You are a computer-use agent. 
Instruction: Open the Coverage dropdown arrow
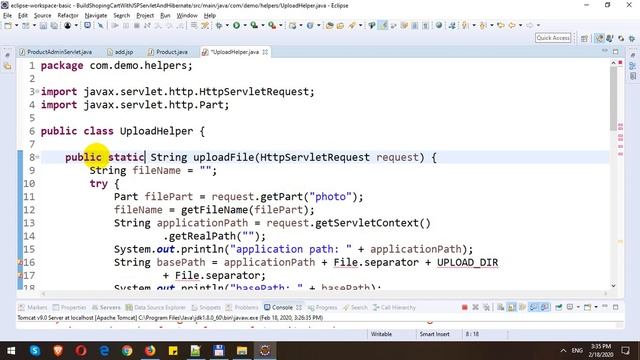pos(262,25)
